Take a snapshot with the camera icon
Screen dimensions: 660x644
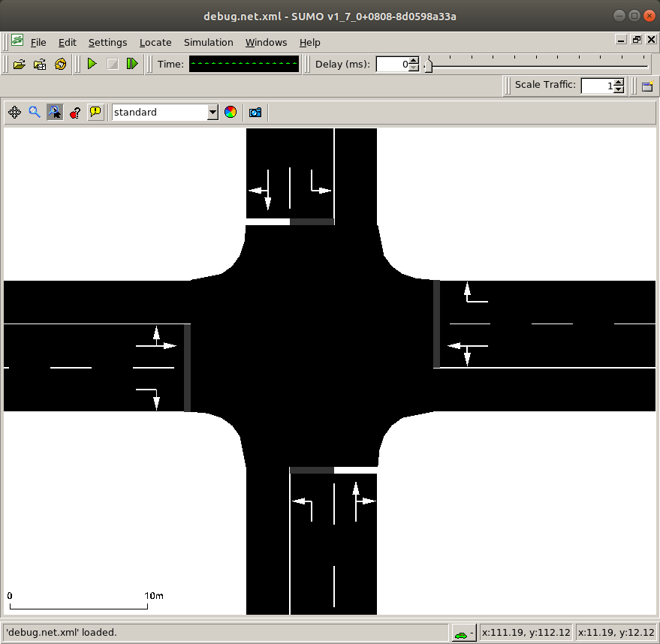coord(255,112)
